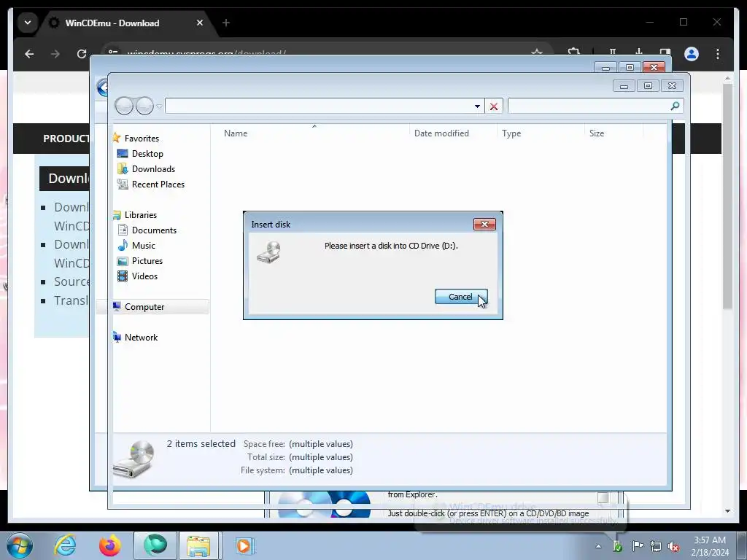
Task: Close the WinCDEmu - Download tab
Action: pos(200,23)
